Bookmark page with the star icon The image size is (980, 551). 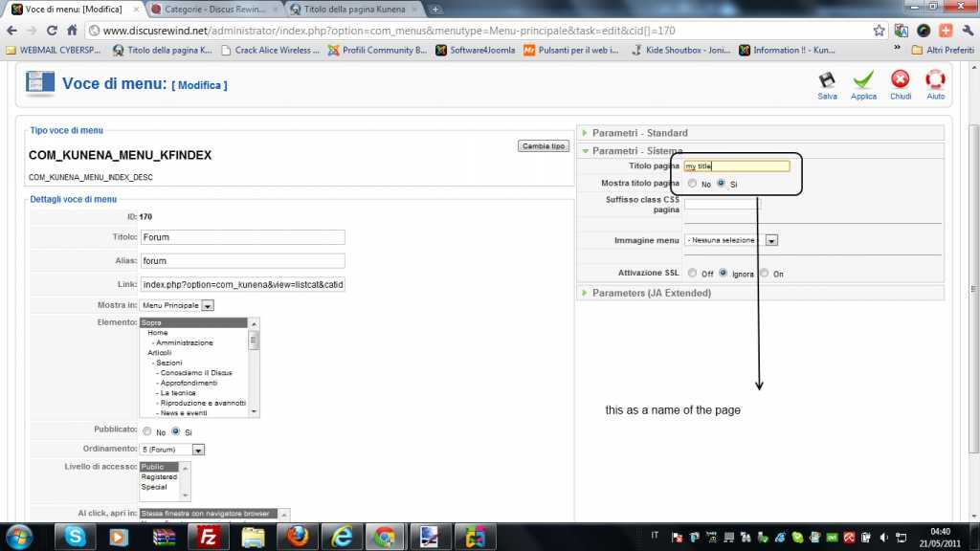pyautogui.click(x=879, y=30)
